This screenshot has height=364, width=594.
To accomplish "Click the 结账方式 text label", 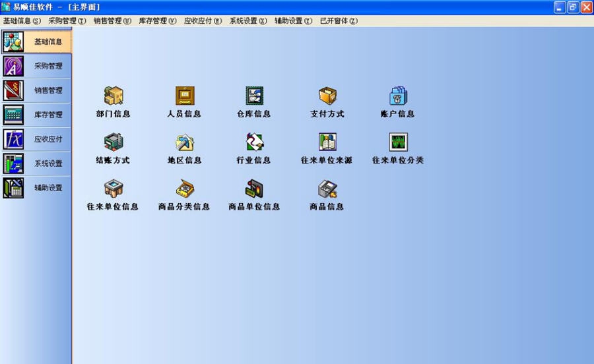I will click(x=114, y=160).
